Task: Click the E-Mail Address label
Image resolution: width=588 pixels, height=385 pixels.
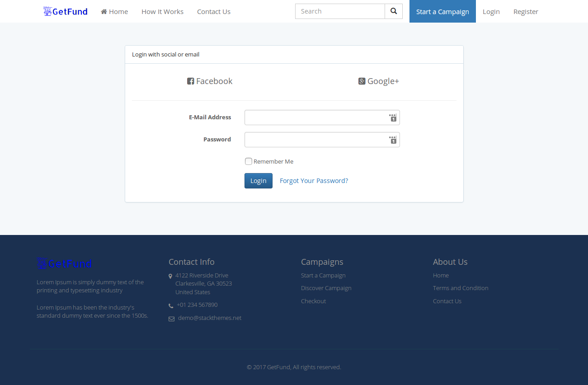Action: [x=210, y=117]
